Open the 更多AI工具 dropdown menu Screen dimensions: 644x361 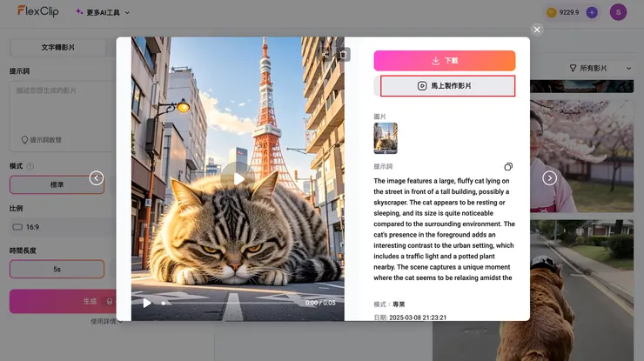click(103, 12)
